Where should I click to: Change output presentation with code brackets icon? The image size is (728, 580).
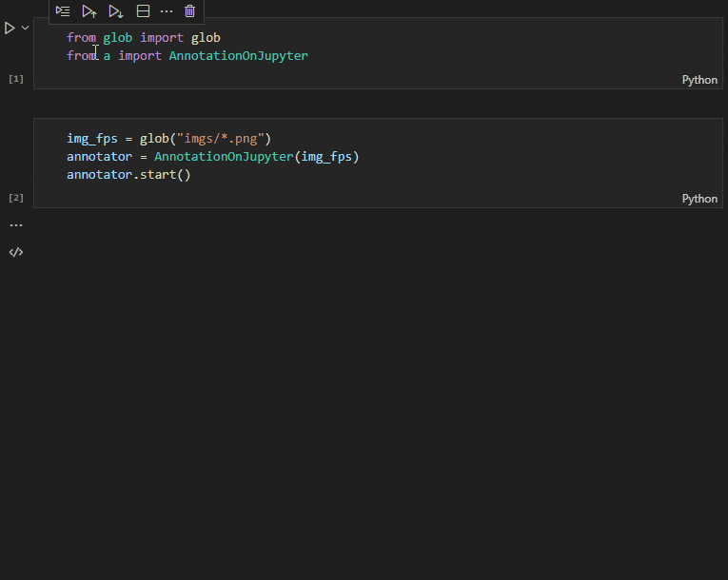[16, 252]
